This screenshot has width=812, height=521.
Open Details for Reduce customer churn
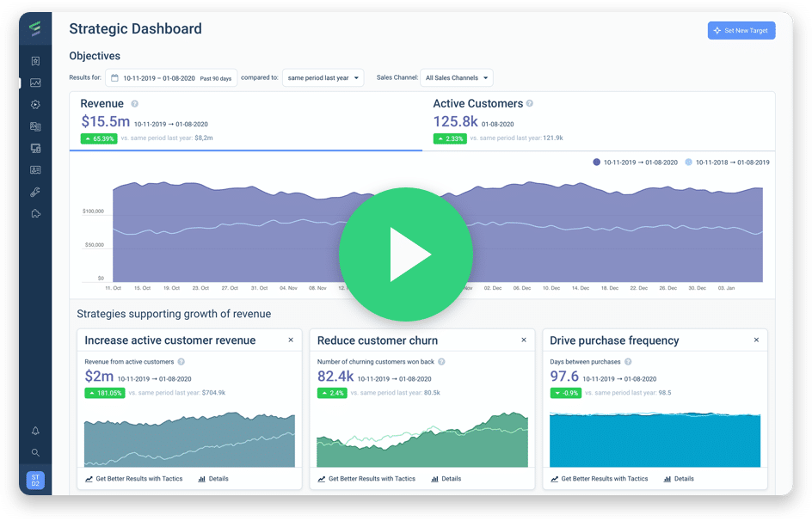tap(446, 479)
